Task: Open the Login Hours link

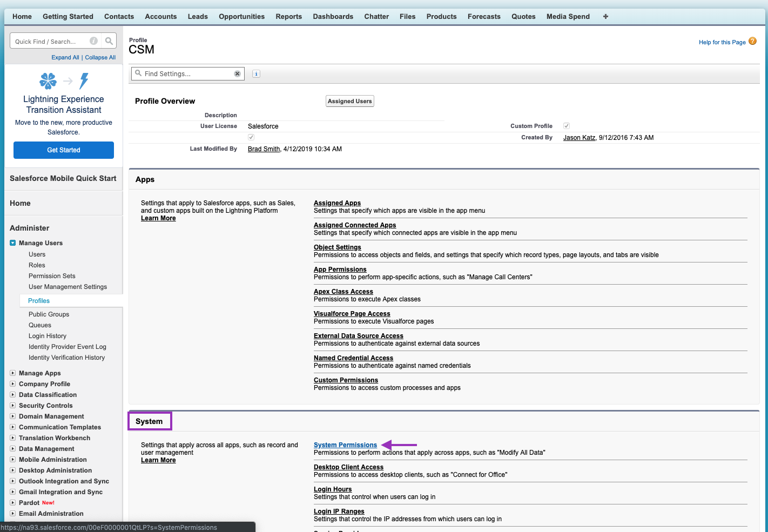Action: [x=333, y=489]
